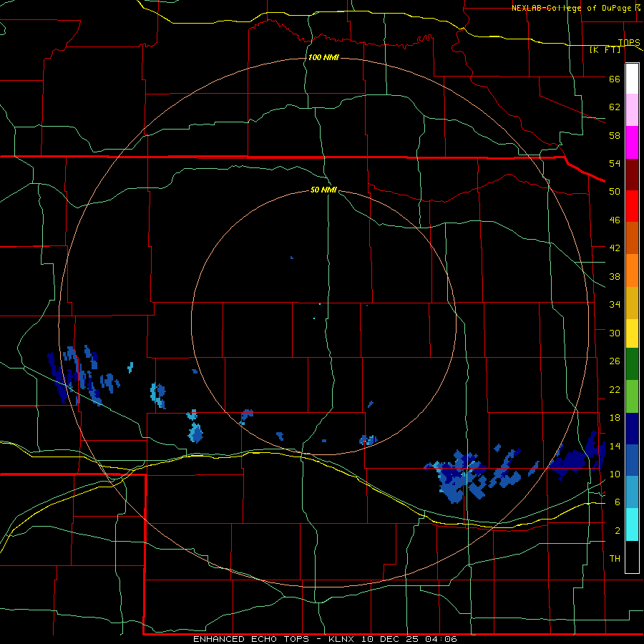Viewport: 644px width, 644px height.
Task: Click the [K FT] units label
Action: (x=605, y=49)
